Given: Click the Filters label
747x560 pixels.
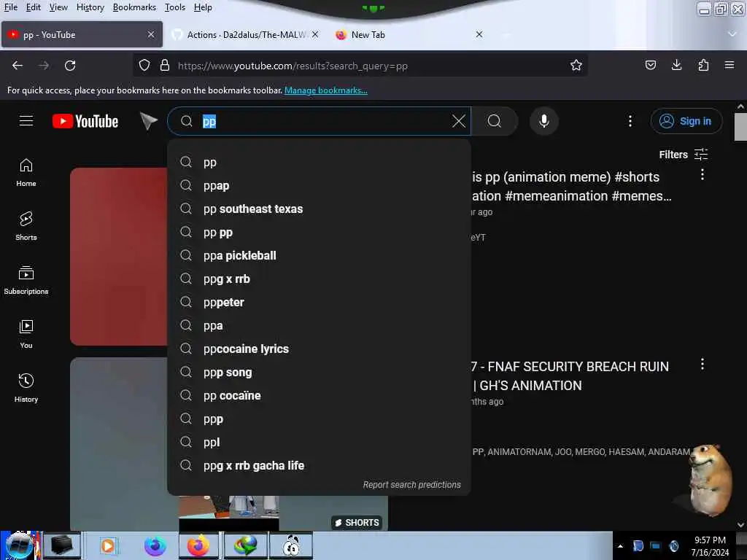Looking at the screenshot, I should pos(673,155).
